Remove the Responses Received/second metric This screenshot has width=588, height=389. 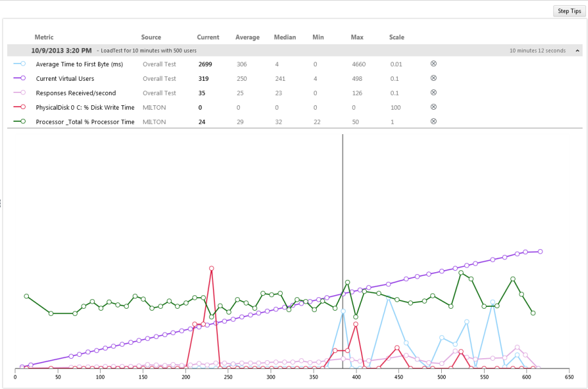pyautogui.click(x=433, y=92)
